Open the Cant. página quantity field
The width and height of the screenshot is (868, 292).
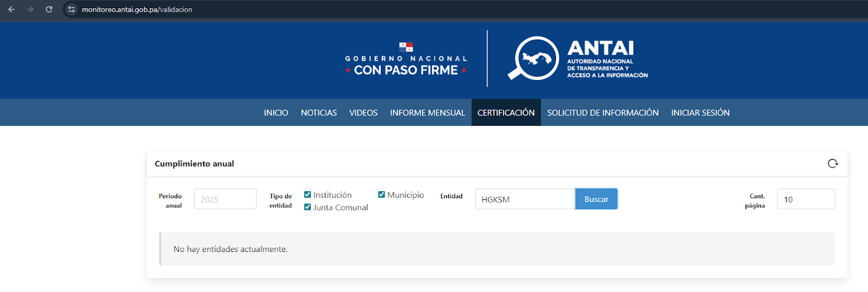pyautogui.click(x=806, y=199)
